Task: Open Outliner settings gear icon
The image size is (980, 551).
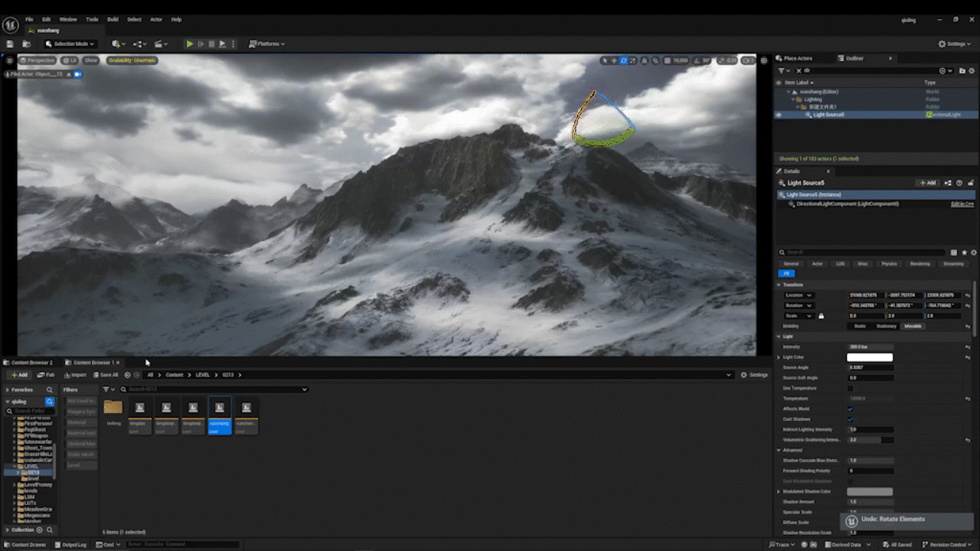Action: pyautogui.click(x=972, y=70)
